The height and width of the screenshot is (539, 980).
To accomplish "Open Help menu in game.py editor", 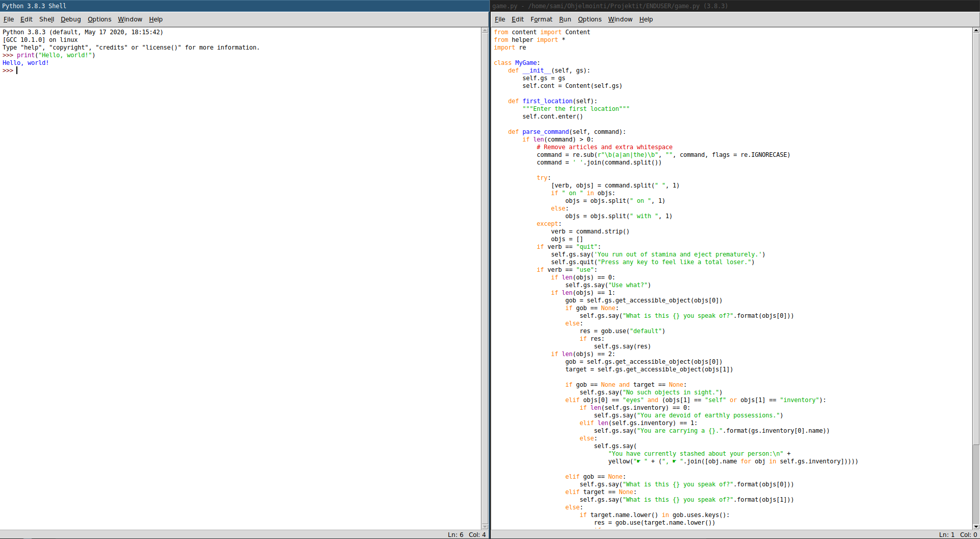I will [x=646, y=19].
